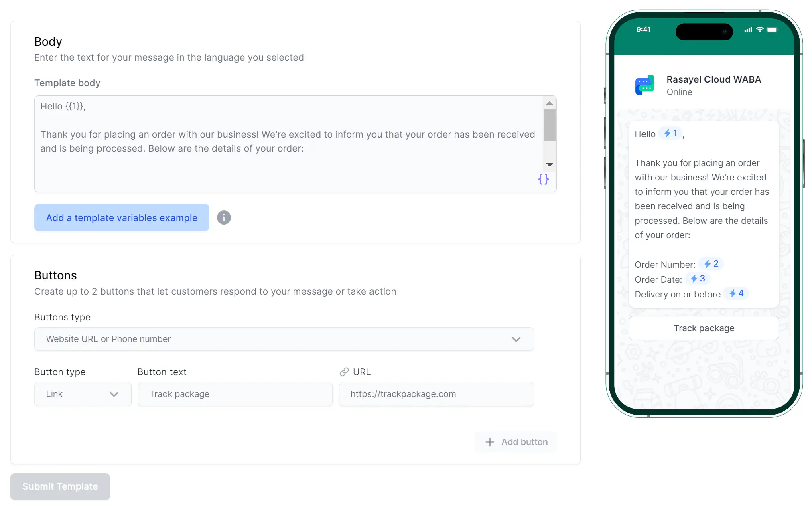Select the Body section header label

pos(48,42)
